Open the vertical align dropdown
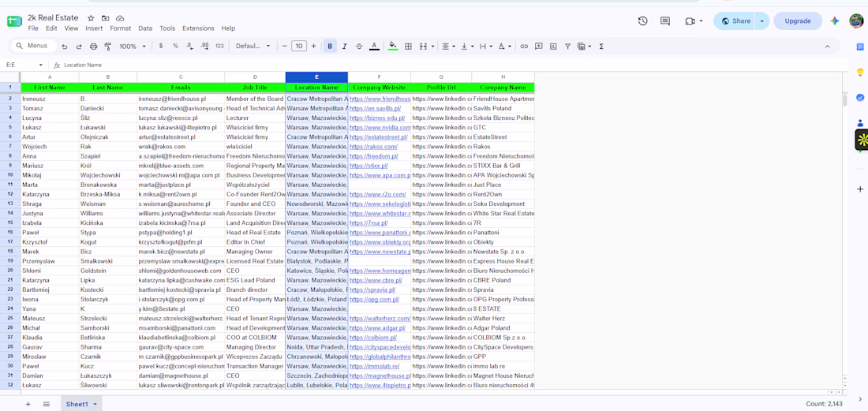The image size is (868, 411). coord(466,47)
